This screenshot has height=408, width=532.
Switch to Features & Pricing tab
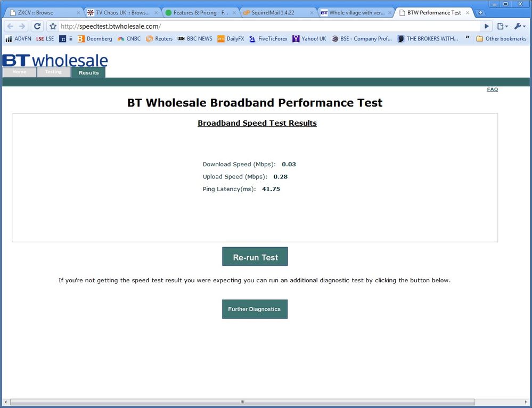pyautogui.click(x=201, y=13)
